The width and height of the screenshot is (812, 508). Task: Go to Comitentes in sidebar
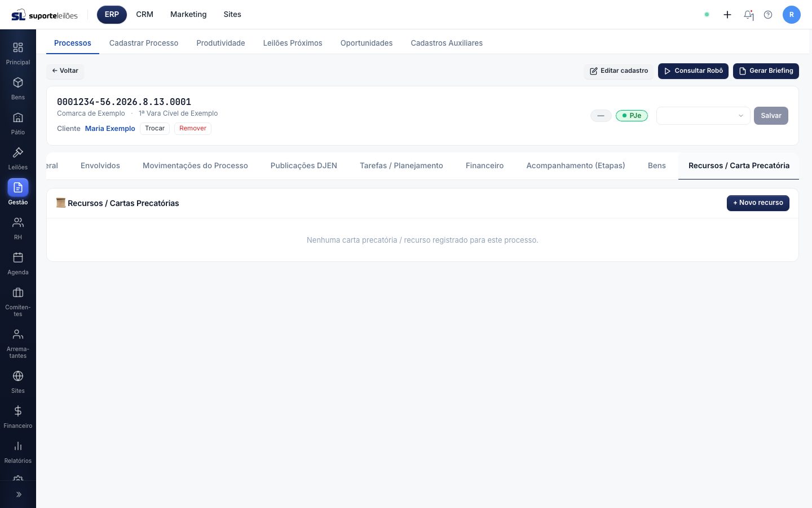coord(18,302)
